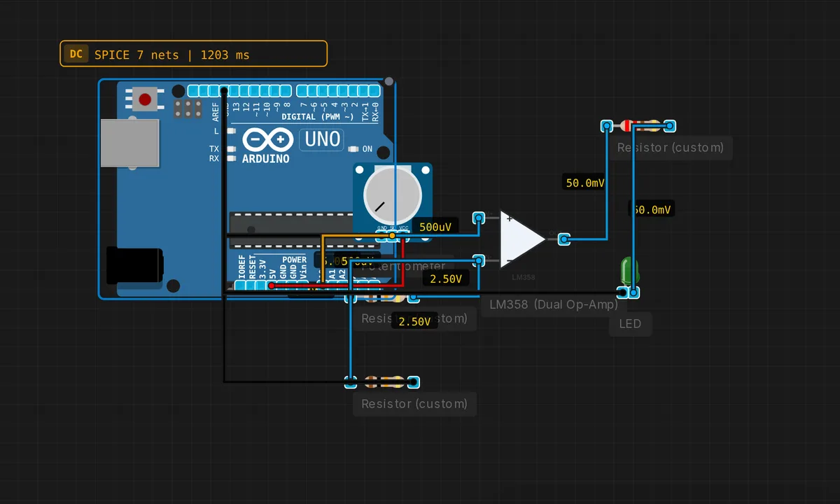Click the 'Potentiometer' component label
The height and width of the screenshot is (504, 840).
(x=403, y=266)
